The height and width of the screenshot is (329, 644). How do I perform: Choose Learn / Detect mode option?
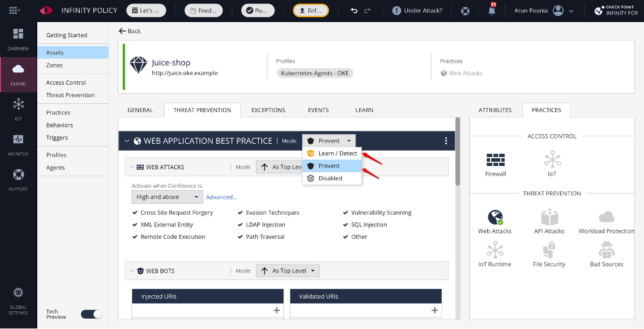click(x=332, y=153)
